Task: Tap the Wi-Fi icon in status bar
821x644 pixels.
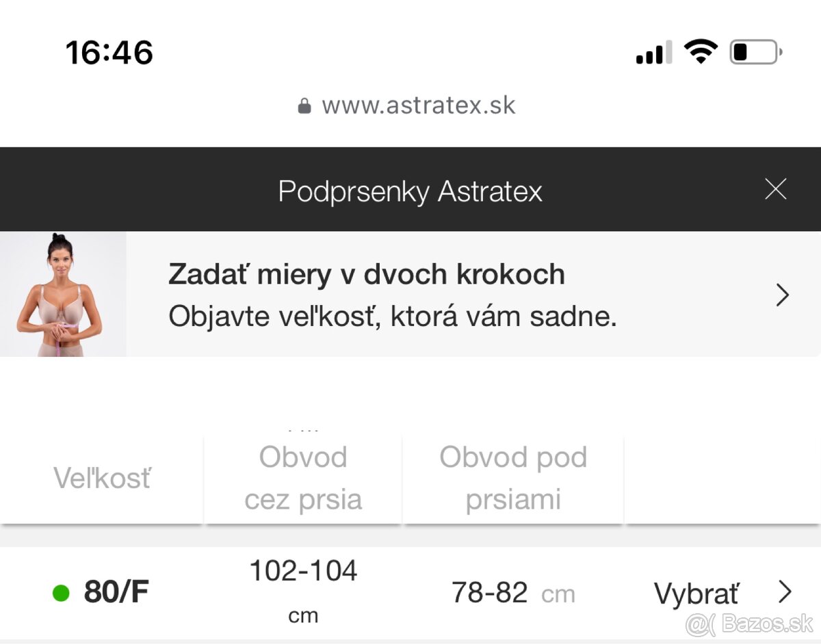Action: [x=699, y=50]
